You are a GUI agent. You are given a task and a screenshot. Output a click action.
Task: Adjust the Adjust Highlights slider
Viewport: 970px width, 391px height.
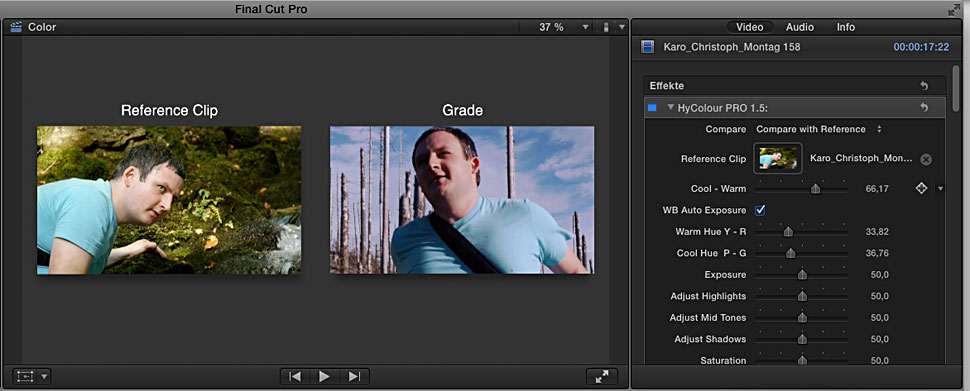[802, 296]
